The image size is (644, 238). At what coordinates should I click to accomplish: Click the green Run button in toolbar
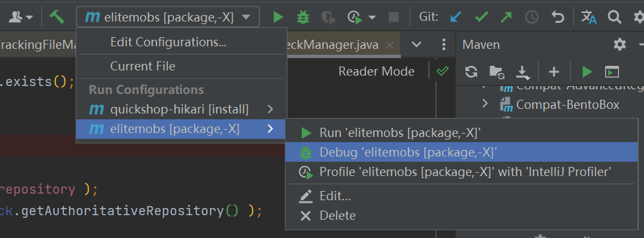click(278, 17)
